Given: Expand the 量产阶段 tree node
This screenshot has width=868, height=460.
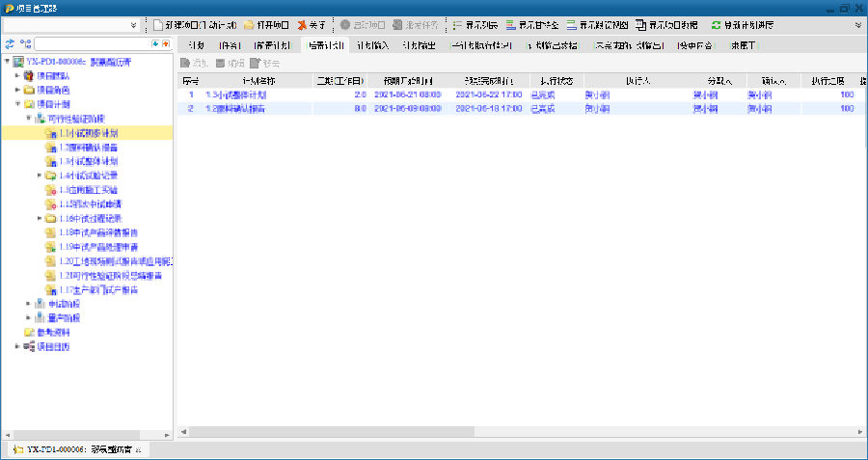Looking at the screenshot, I should pos(29,318).
